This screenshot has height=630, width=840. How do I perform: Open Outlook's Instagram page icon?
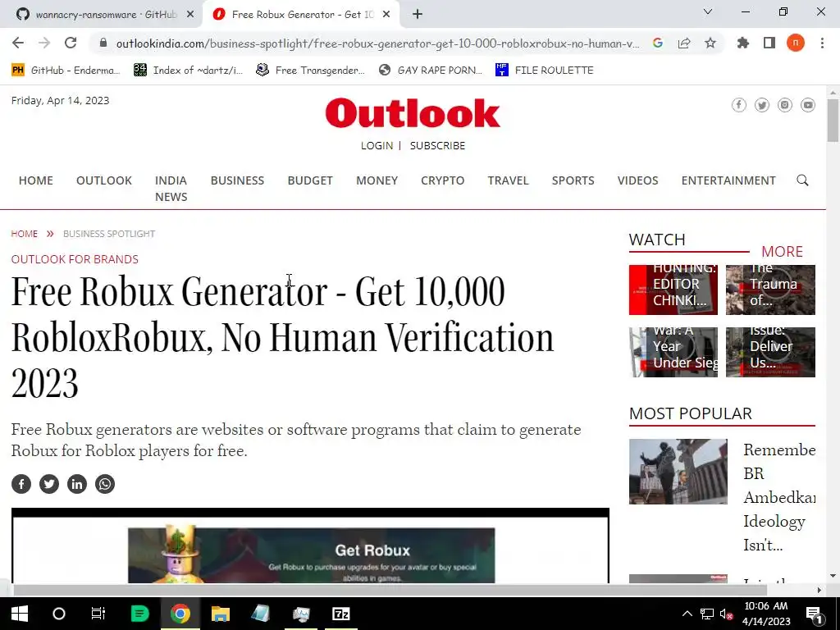tap(785, 105)
